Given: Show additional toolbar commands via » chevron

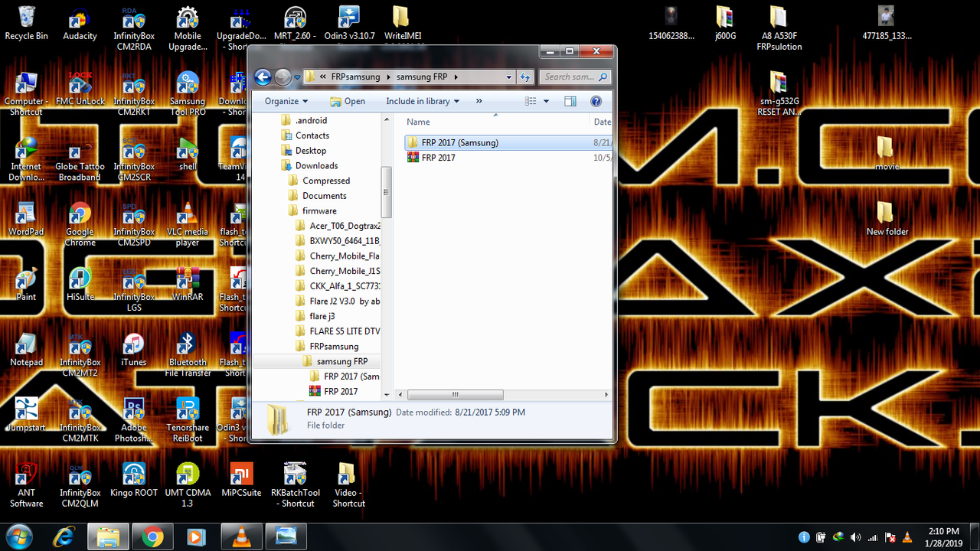Looking at the screenshot, I should coord(479,101).
